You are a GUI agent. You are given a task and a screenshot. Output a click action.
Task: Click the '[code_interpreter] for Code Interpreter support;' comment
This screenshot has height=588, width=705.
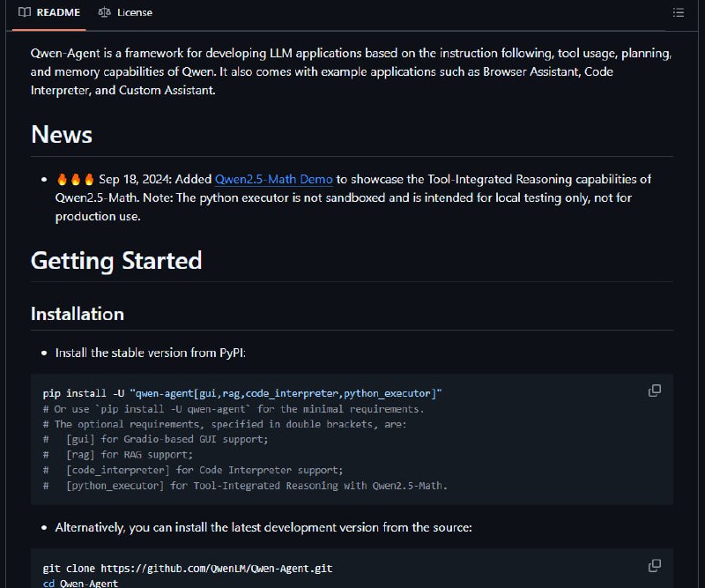(x=193, y=470)
